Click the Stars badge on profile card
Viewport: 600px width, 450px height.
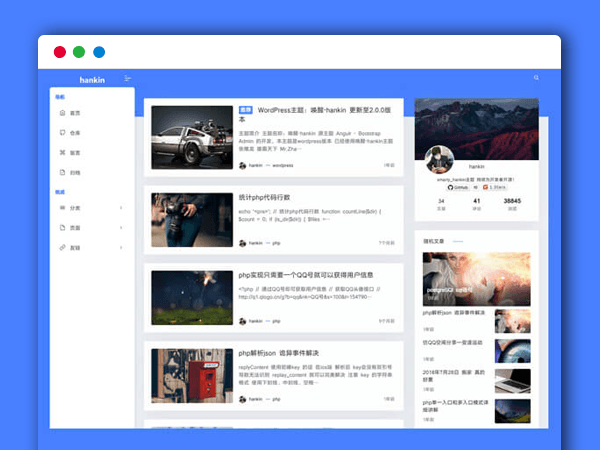pyautogui.click(x=494, y=186)
